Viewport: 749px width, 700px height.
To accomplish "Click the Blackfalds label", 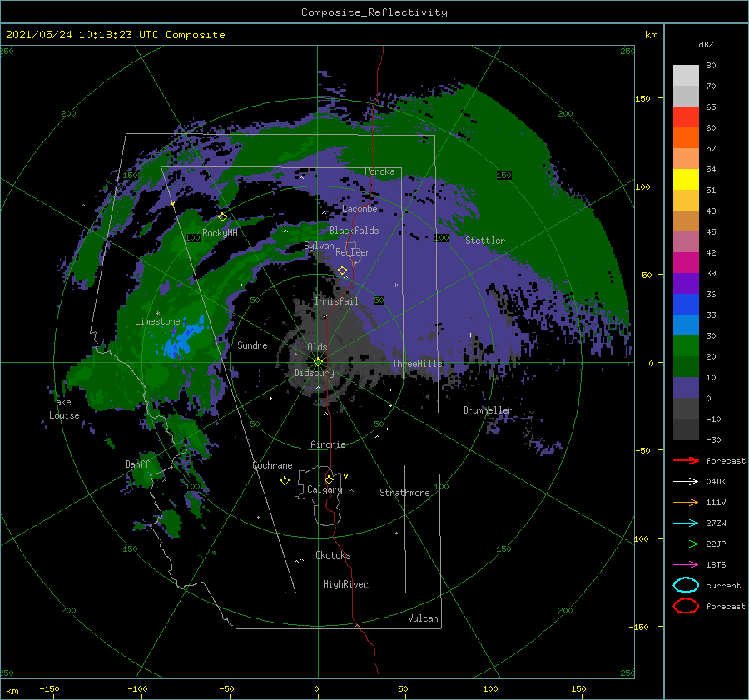I will pos(354,231).
